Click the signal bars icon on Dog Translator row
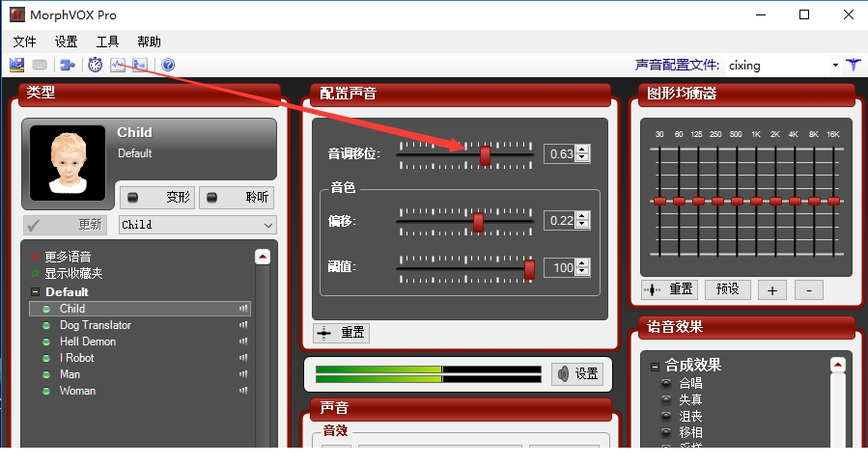The width and height of the screenshot is (868, 465). click(x=243, y=325)
